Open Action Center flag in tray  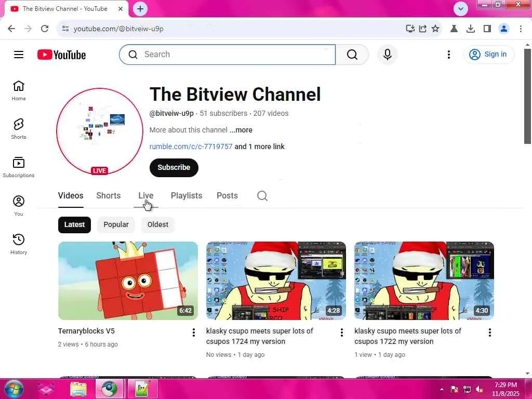point(455,389)
